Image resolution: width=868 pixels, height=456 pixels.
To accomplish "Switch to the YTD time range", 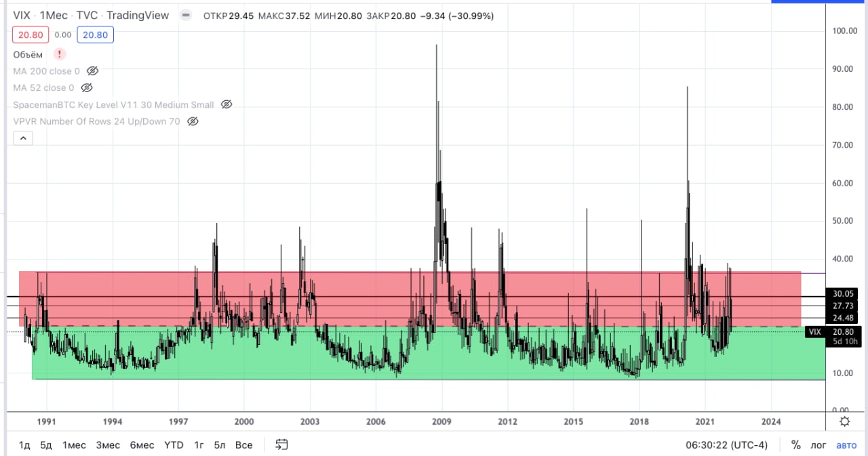I will 174,445.
